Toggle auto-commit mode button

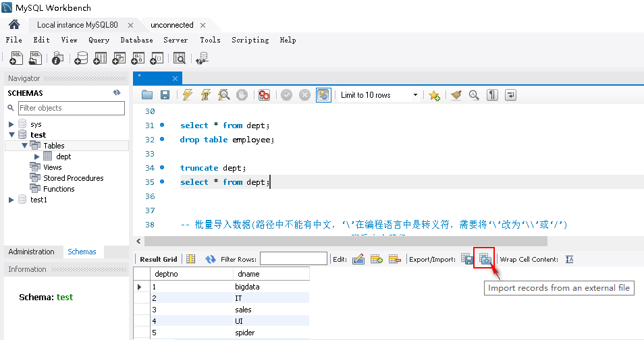[323, 95]
